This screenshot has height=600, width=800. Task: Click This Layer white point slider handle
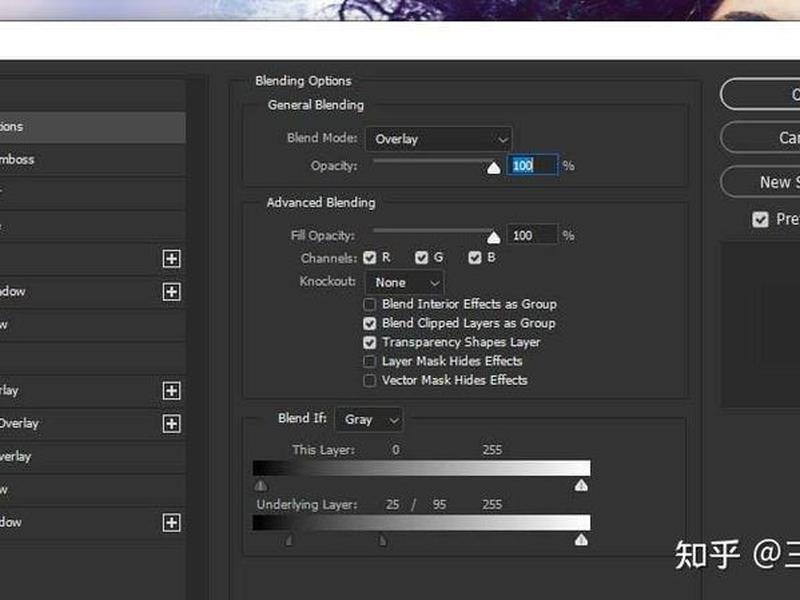tap(581, 485)
